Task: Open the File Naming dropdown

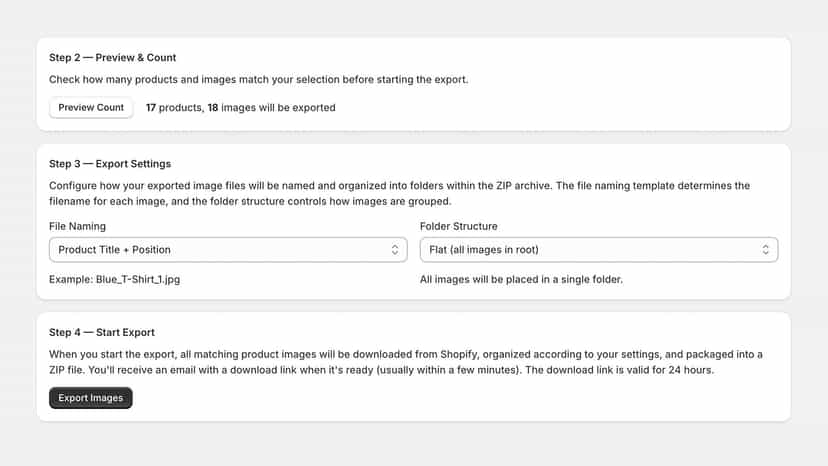Action: pos(228,249)
